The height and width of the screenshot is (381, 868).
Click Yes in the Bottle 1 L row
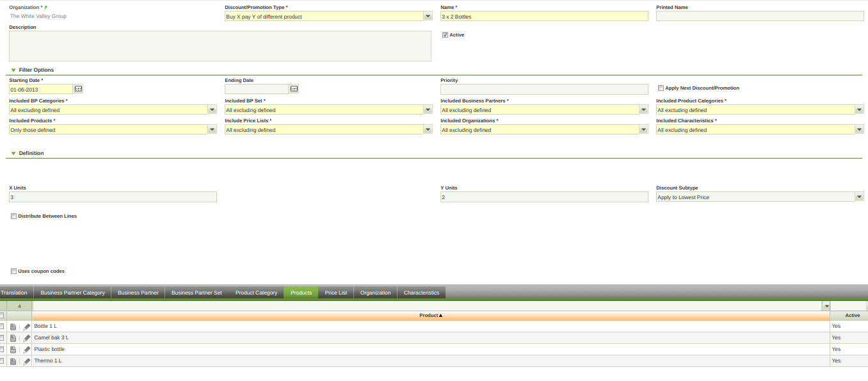(836, 327)
